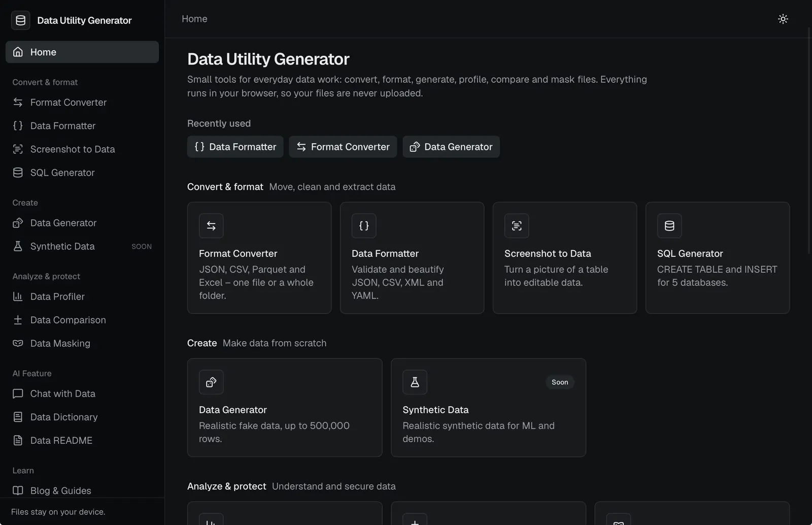Open Data Profiler from the sidebar
The width and height of the screenshot is (812, 525).
[82, 296]
